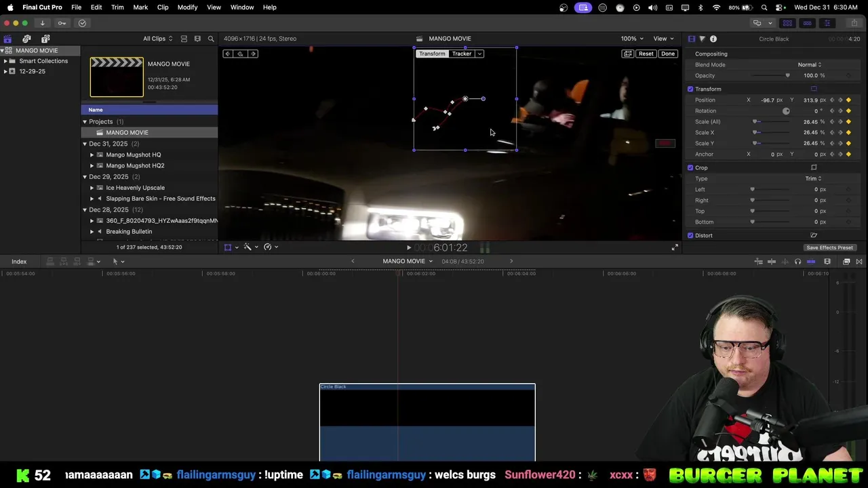Screen dimensions: 868x488
Task: Open the File menu
Action: click(x=77, y=7)
